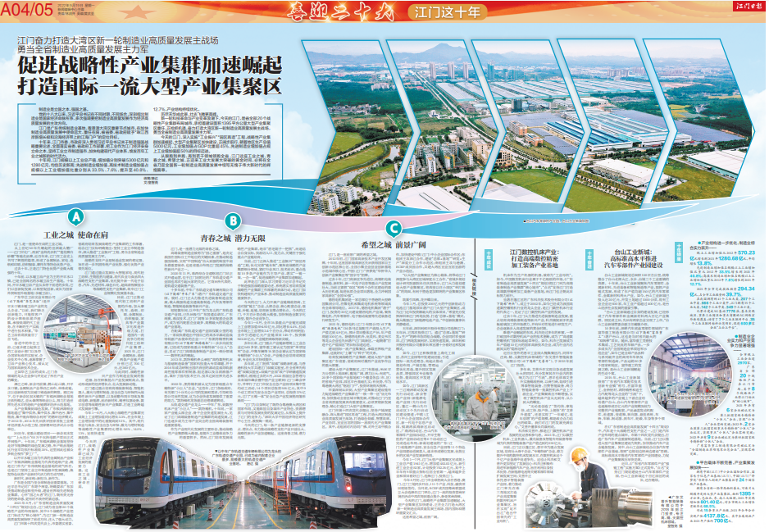Click the highlighted figure 570.23

pos(746,253)
